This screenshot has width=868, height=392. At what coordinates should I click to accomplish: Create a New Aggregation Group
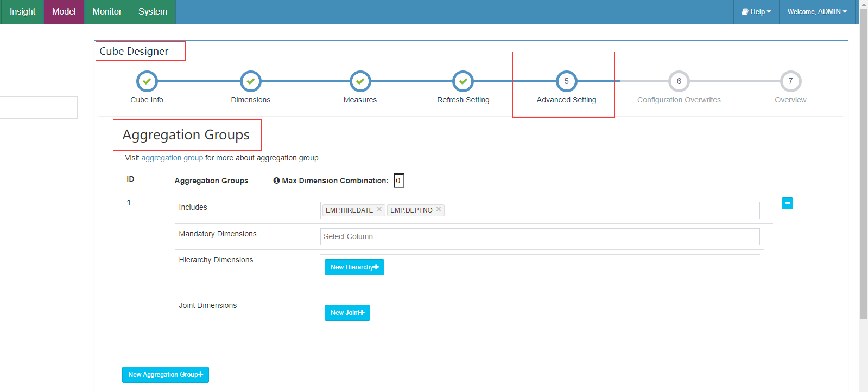click(x=166, y=375)
